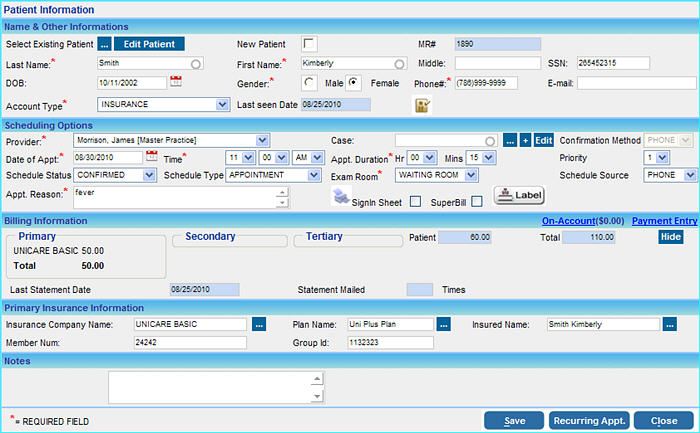Enable the SuperBill checkbox
Screen dimensions: 700x433
(477, 201)
